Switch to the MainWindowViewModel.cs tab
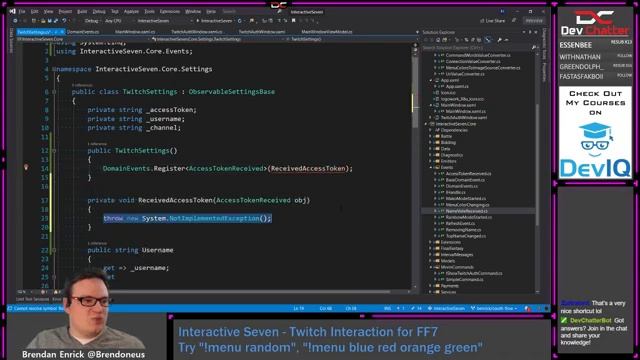Image resolution: width=640 pixels, height=360 pixels. coord(327,32)
